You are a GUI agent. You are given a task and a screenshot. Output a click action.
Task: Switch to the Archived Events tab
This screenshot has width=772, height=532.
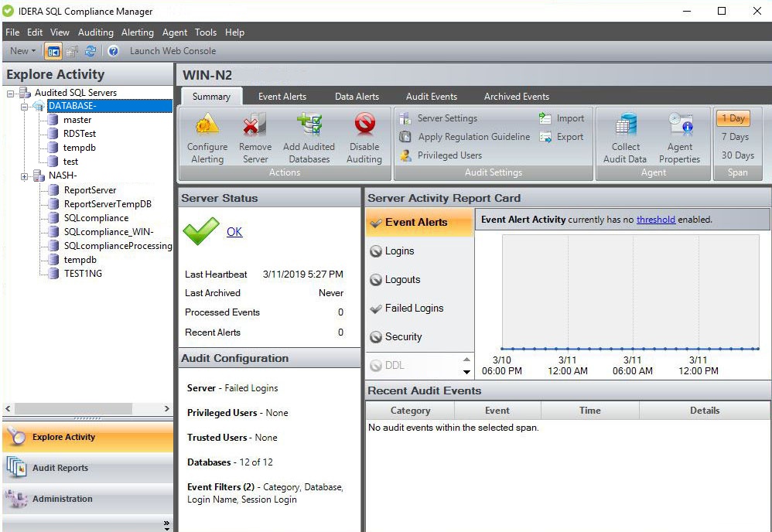(x=517, y=97)
